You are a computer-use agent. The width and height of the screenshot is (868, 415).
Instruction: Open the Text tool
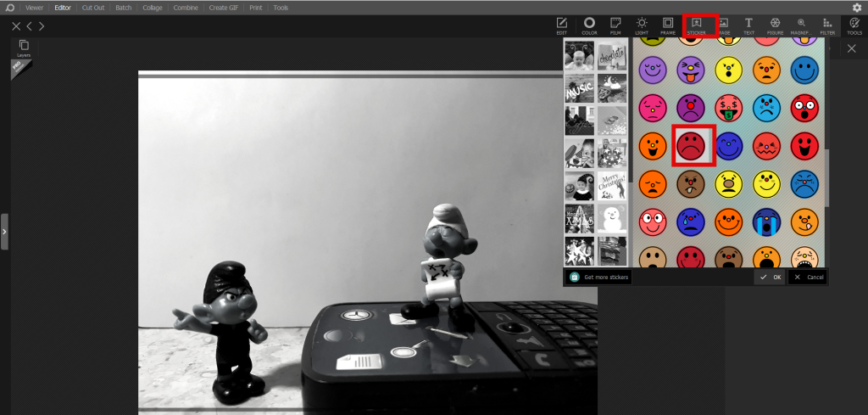point(748,25)
